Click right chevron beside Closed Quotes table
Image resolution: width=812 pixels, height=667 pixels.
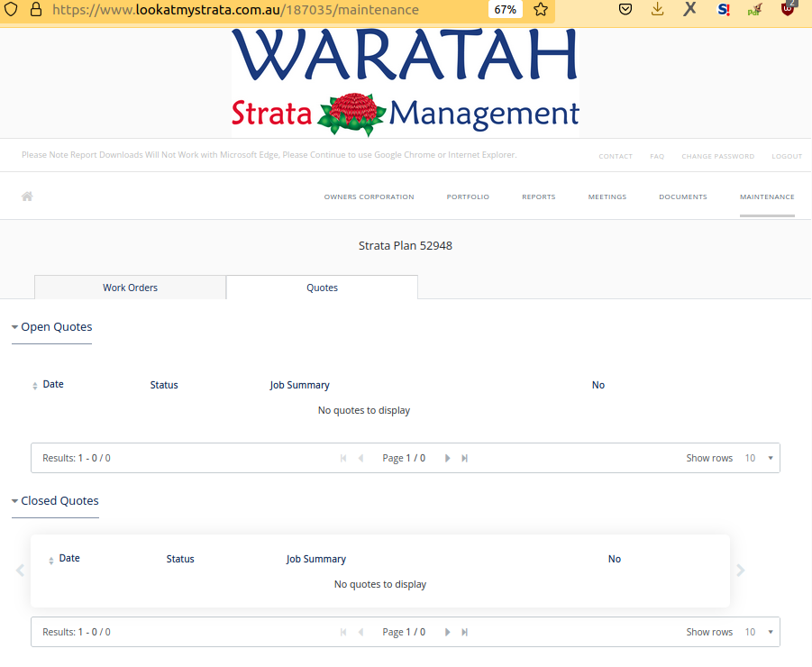point(741,571)
